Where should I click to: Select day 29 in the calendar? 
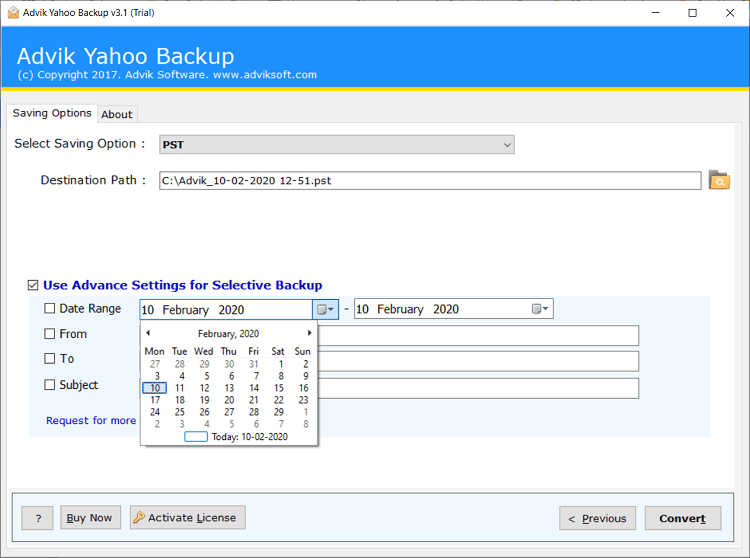[x=278, y=412]
